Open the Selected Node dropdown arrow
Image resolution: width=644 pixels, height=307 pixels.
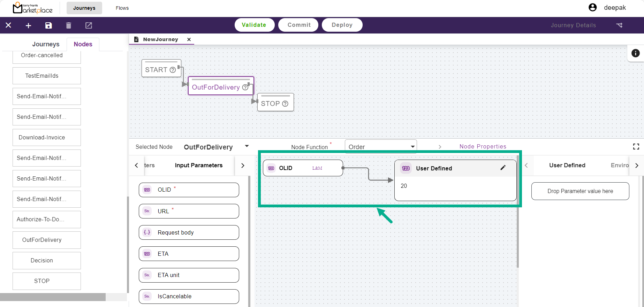click(x=247, y=146)
